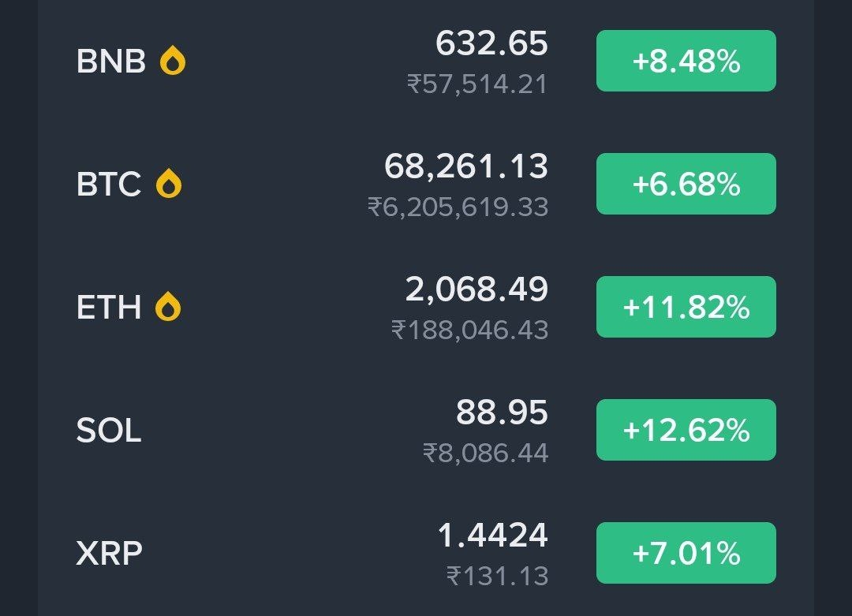Screen dimensions: 852x616
Task: Click the BTC price 68,261.13
Action: [x=465, y=166]
